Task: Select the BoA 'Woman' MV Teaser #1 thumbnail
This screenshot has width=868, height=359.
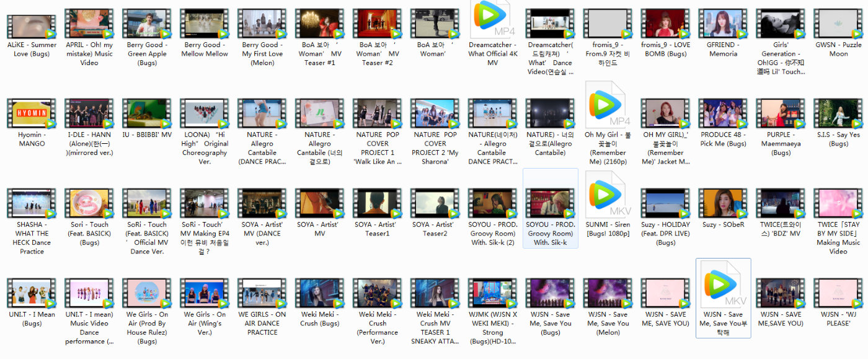Action: (320, 24)
